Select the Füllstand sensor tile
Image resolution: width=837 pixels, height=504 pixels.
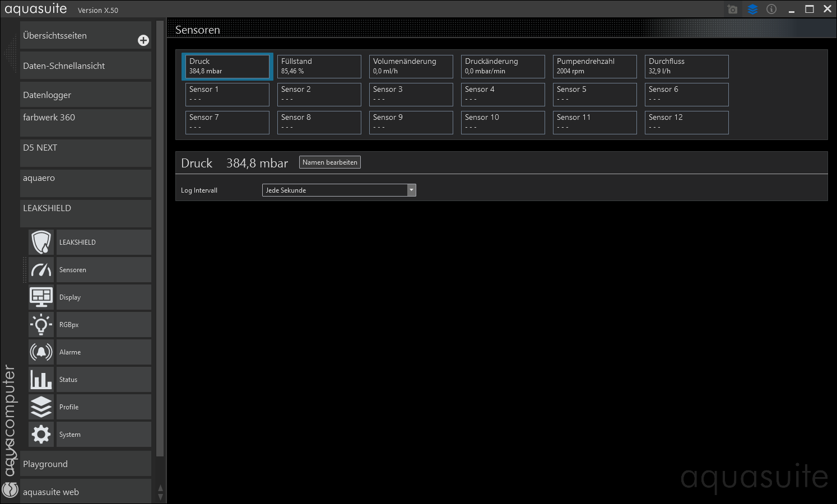(x=319, y=67)
